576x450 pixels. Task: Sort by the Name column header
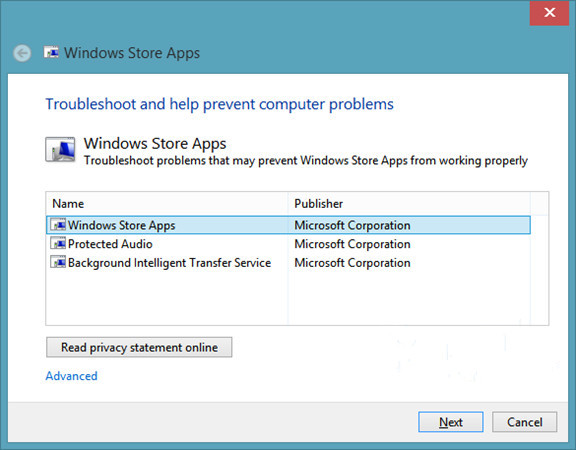[167, 204]
